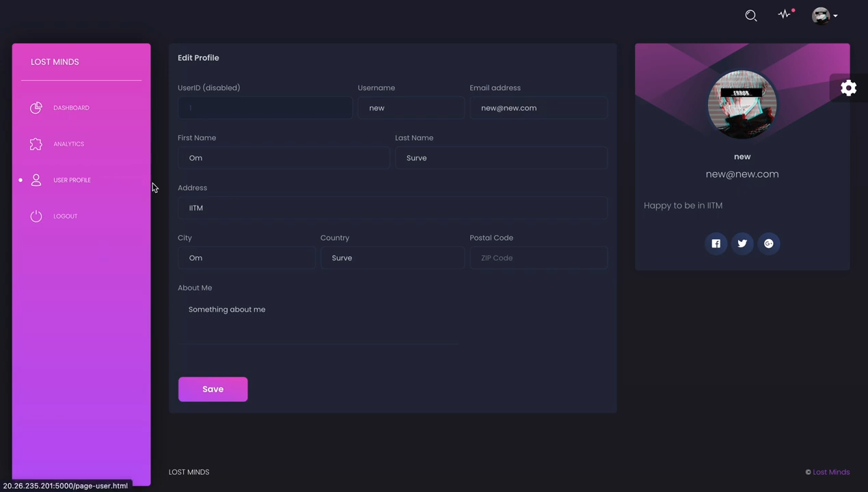Click the Logout power icon
868x492 pixels.
point(36,216)
